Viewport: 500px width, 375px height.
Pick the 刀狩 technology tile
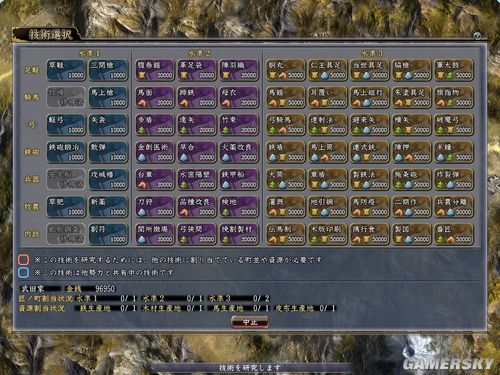[155, 207]
